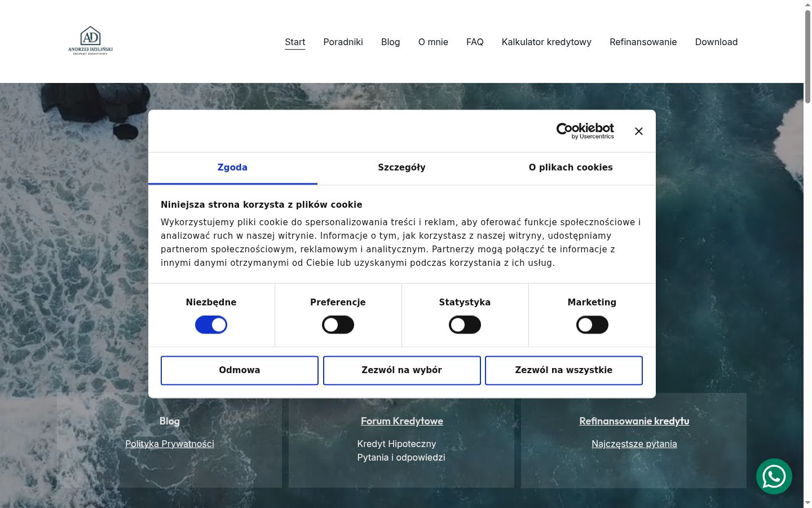Toggle the Niezbędne cookies switch
The width and height of the screenshot is (812, 508).
211,325
